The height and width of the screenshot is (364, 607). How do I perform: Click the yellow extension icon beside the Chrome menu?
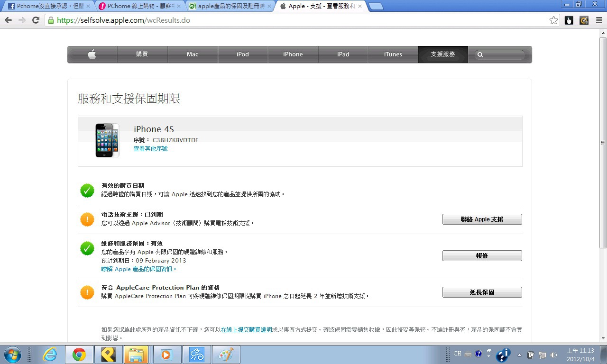click(x=584, y=20)
